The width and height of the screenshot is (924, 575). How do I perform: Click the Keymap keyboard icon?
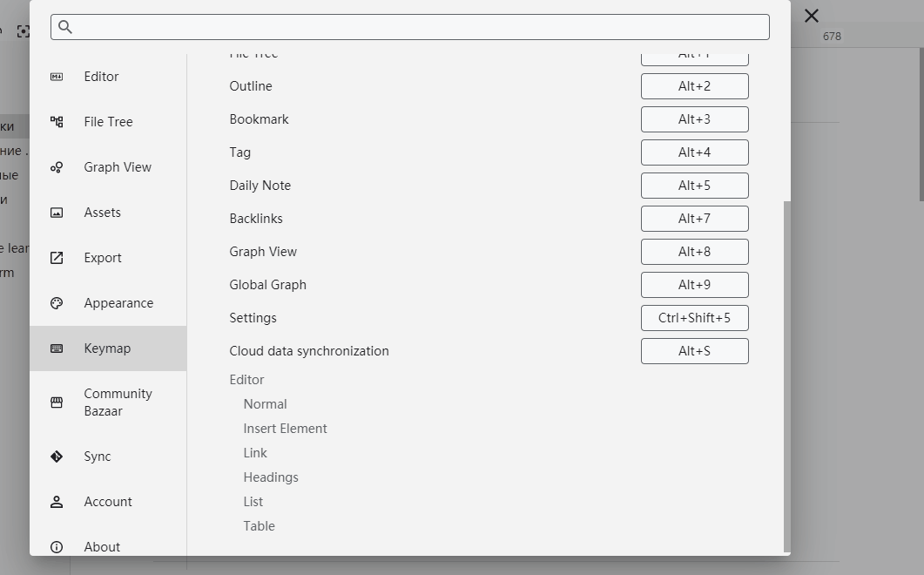(57, 348)
